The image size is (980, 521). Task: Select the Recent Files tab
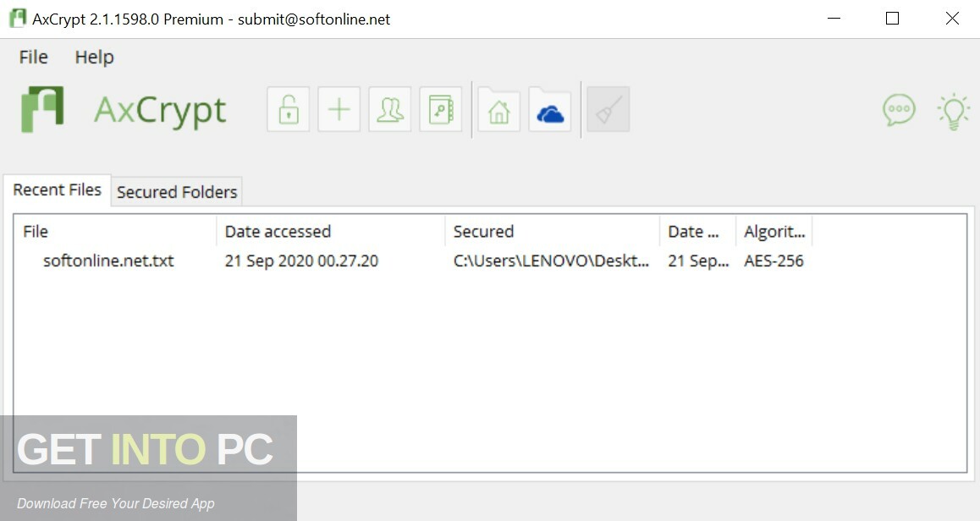(x=57, y=190)
